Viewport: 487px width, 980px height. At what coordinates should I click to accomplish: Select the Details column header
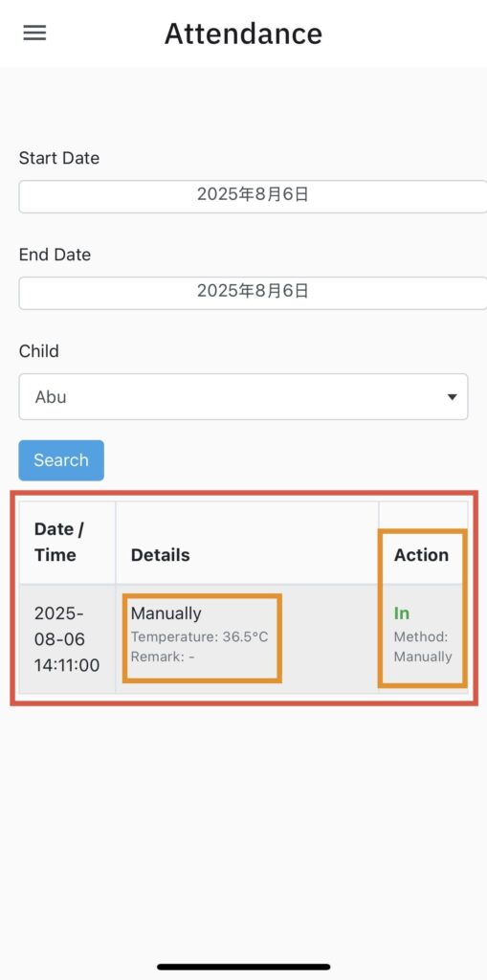pos(160,555)
